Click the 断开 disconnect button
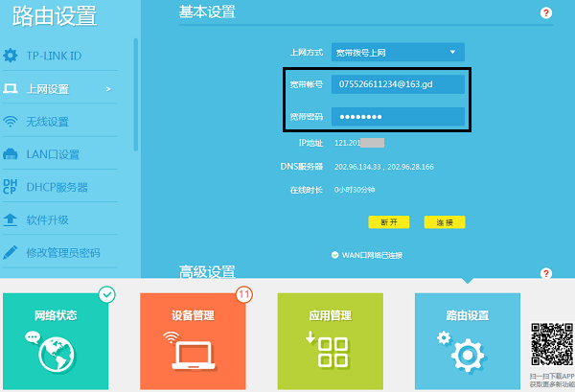 coord(389,222)
